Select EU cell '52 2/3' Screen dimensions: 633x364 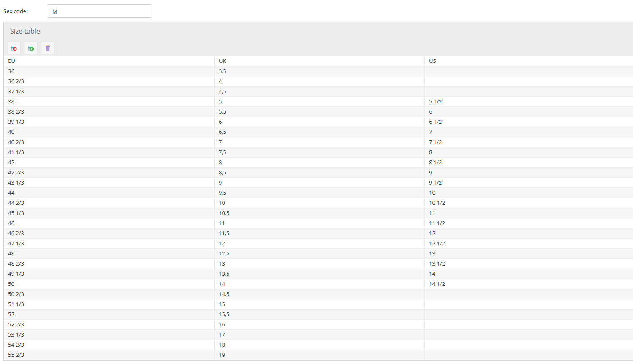[109, 324]
